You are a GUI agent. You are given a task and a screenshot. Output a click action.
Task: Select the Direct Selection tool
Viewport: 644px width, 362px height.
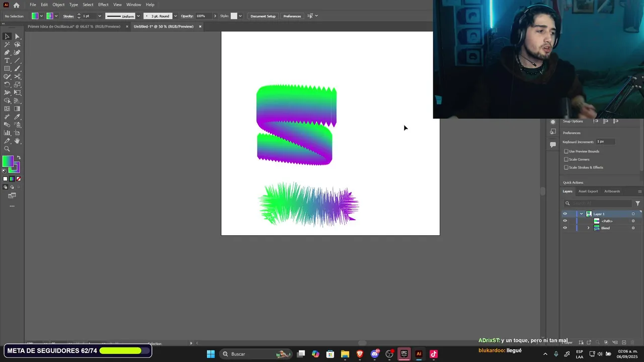click(17, 36)
